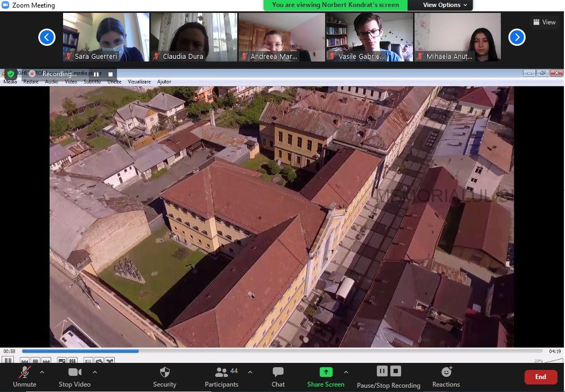The image size is (565, 392).
Task: Open the Ajutor menu in VLC
Action: (x=164, y=82)
